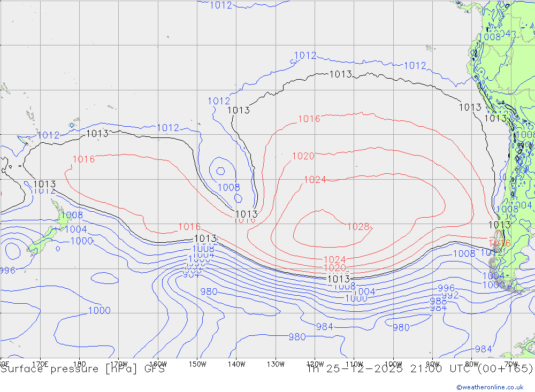
Task: Click the 90W longitude label
Action: click(433, 364)
